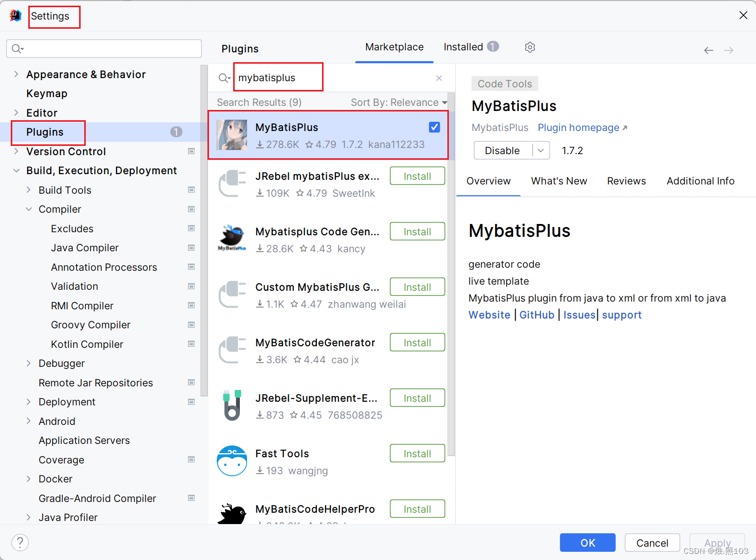Click the MyBatisPlus plugin avatar icon
This screenshot has height=560, width=756.
pyautogui.click(x=232, y=135)
